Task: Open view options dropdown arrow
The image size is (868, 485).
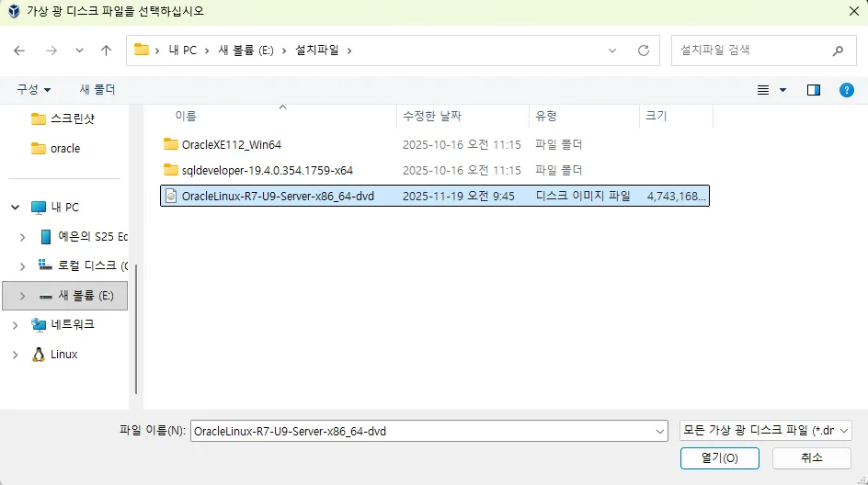Action: [782, 90]
